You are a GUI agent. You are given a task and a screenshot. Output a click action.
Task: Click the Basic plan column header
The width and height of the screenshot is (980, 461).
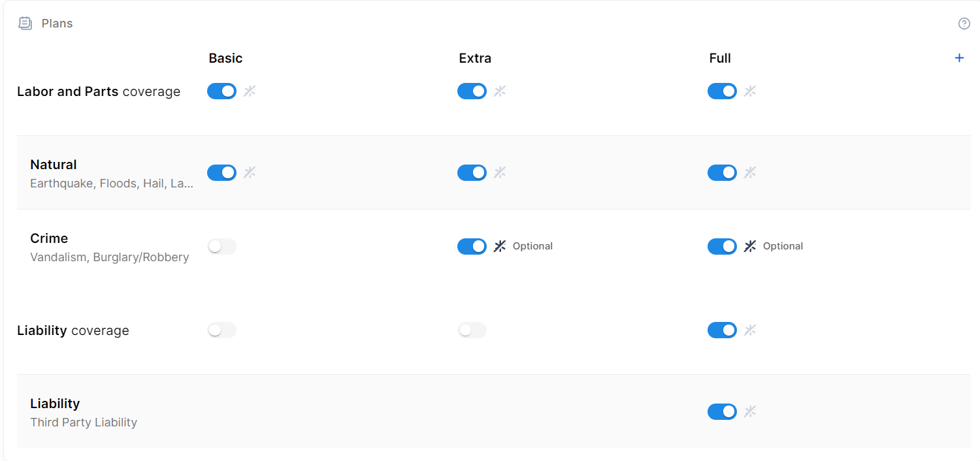tap(225, 58)
